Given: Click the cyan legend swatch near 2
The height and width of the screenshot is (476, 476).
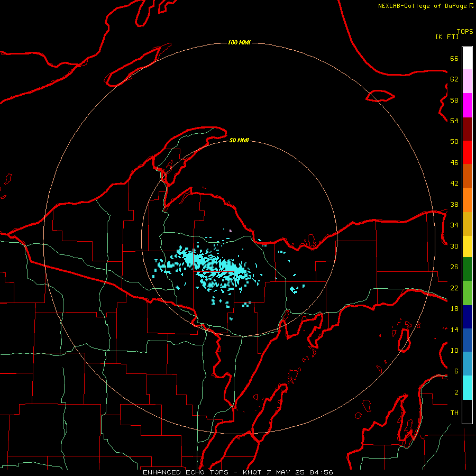Looking at the screenshot, I should pos(467,388).
